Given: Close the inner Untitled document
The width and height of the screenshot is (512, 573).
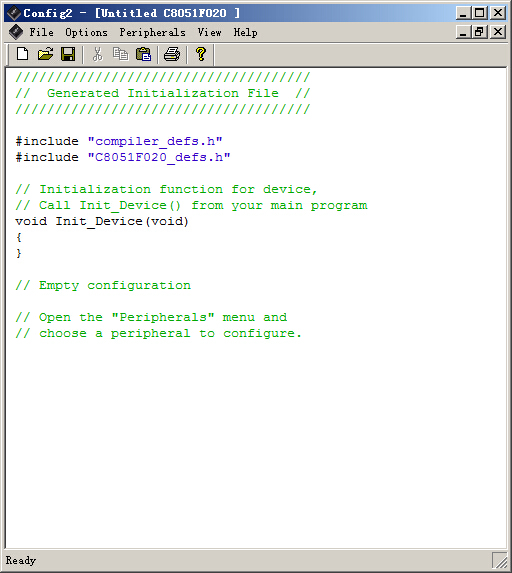Looking at the screenshot, I should pyautogui.click(x=498, y=32).
